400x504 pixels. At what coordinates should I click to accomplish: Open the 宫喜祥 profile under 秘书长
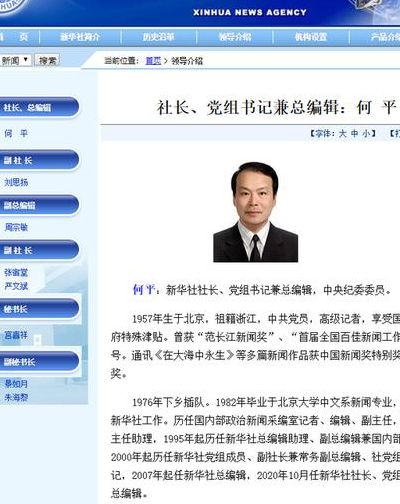click(16, 335)
